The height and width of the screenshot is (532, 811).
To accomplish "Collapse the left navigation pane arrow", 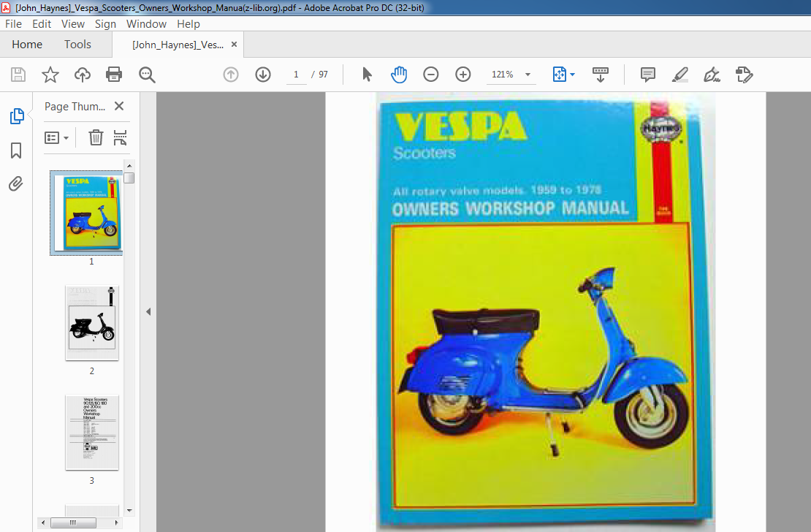I will pos(148,311).
